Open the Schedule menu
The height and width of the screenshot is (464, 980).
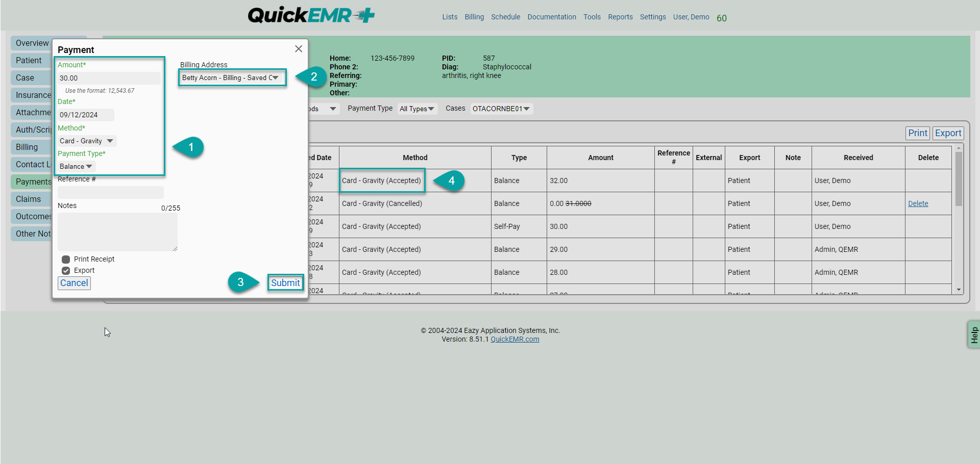506,17
